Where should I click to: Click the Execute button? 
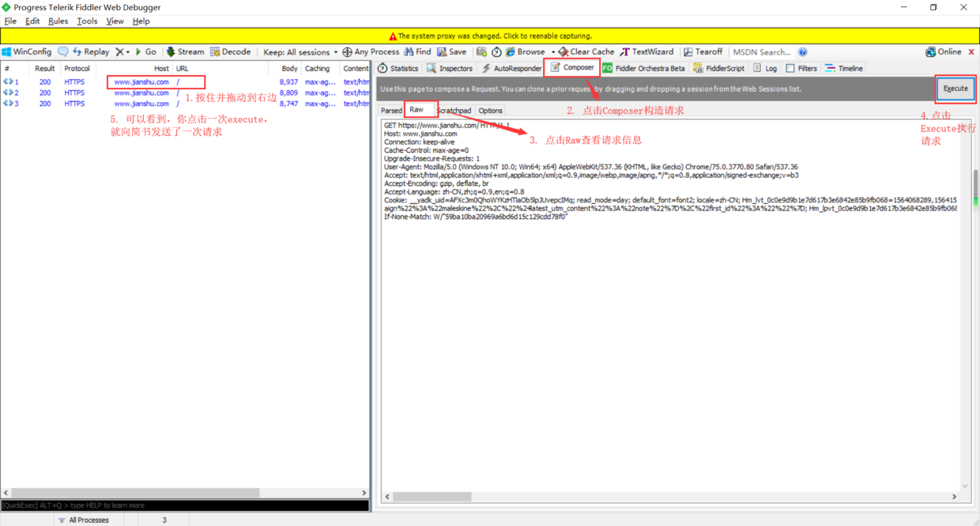point(955,89)
